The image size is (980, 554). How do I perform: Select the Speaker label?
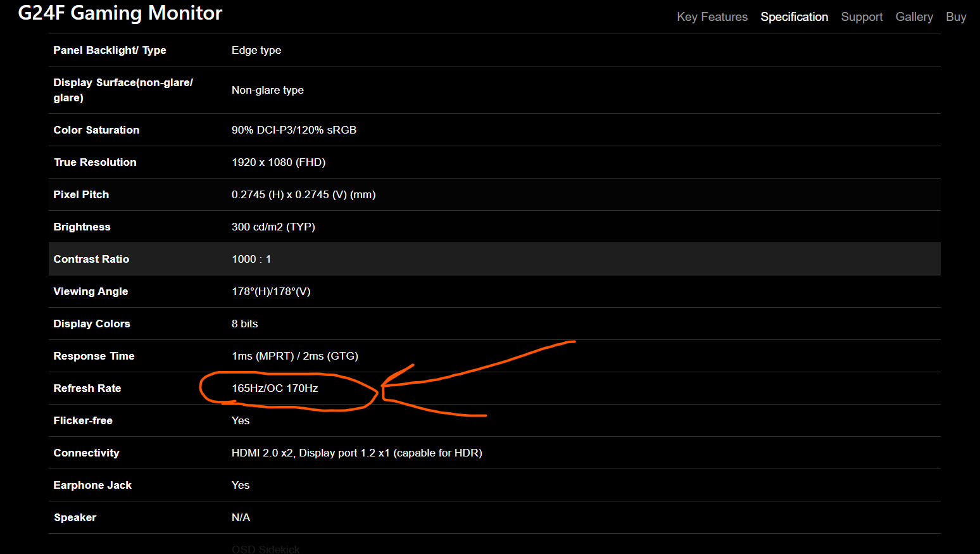[75, 517]
